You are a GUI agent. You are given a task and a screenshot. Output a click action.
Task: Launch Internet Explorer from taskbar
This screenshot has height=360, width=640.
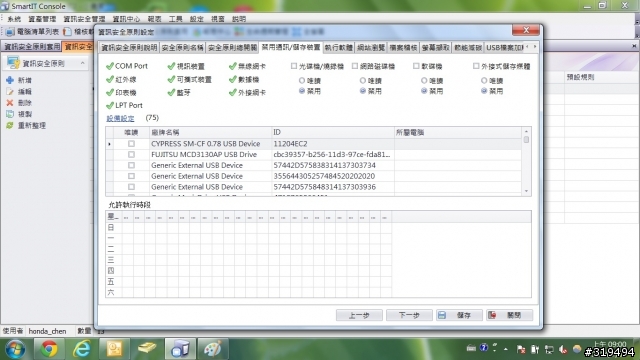pos(82,349)
